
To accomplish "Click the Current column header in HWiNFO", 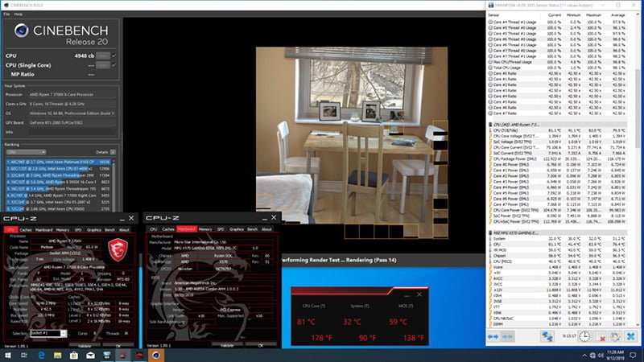I will click(x=554, y=14).
